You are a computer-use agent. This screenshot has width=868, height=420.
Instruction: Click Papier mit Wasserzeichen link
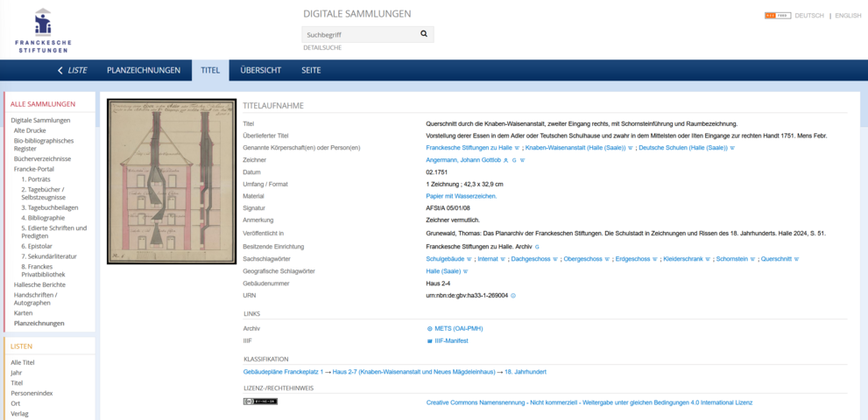pos(461,197)
